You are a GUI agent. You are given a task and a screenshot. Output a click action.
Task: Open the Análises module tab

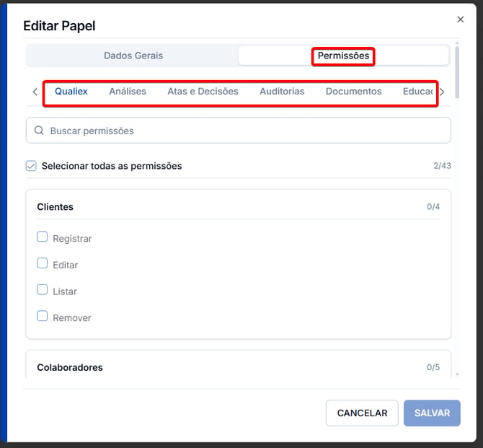(x=128, y=92)
